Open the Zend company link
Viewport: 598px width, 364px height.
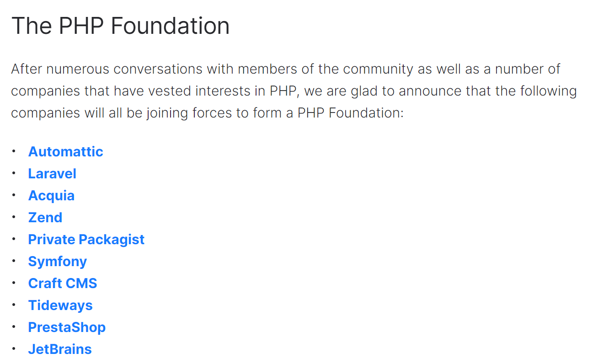tap(45, 218)
